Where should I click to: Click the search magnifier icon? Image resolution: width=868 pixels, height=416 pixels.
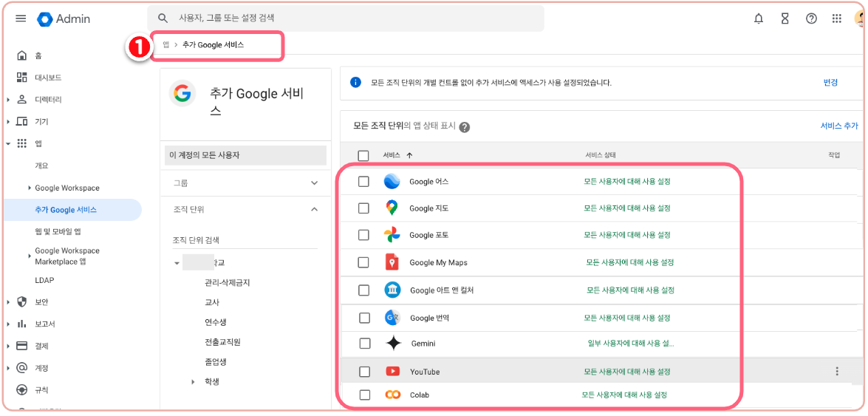click(x=163, y=18)
